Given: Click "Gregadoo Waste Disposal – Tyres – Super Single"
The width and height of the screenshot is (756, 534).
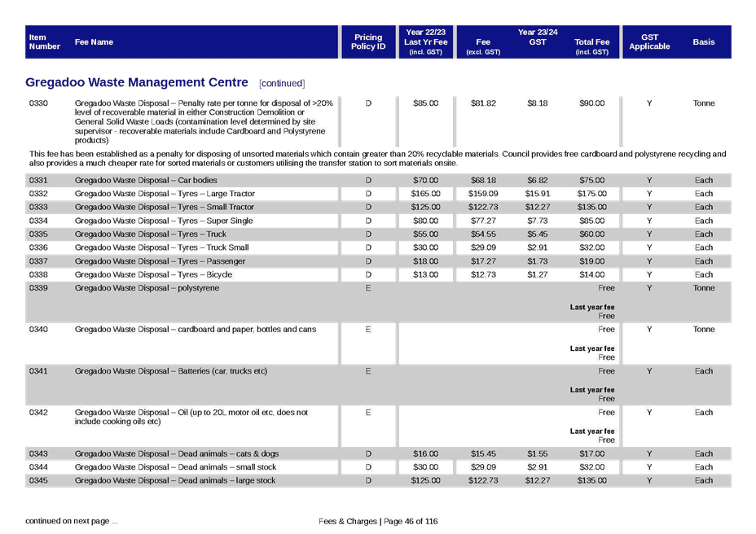Looking at the screenshot, I should tap(164, 221).
